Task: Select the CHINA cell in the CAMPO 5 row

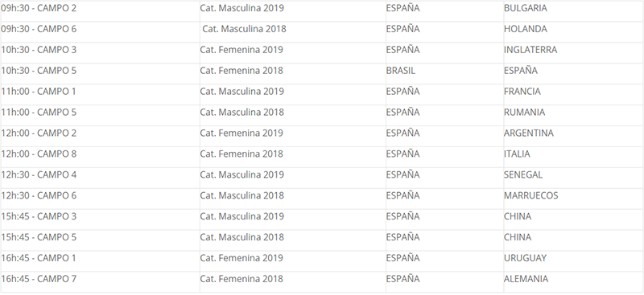Action: click(x=573, y=238)
